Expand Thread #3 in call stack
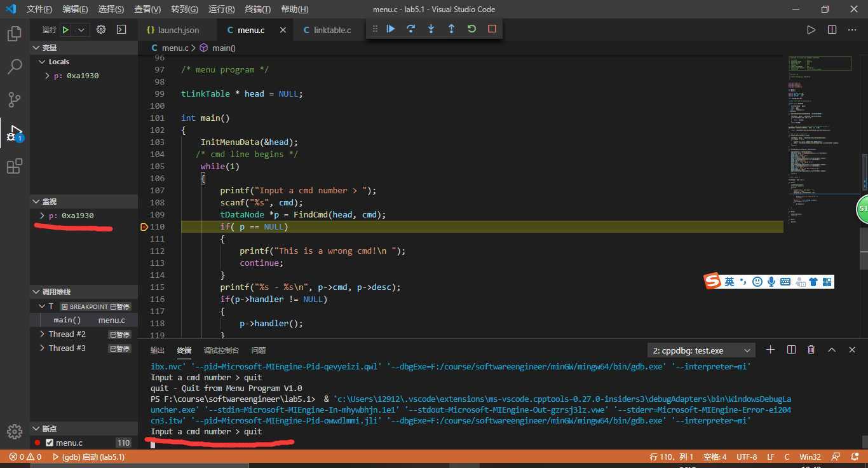 (x=42, y=348)
